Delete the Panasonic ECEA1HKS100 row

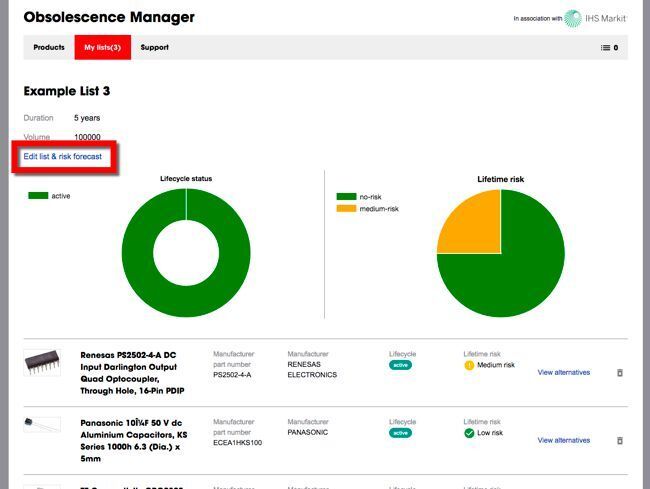(620, 441)
